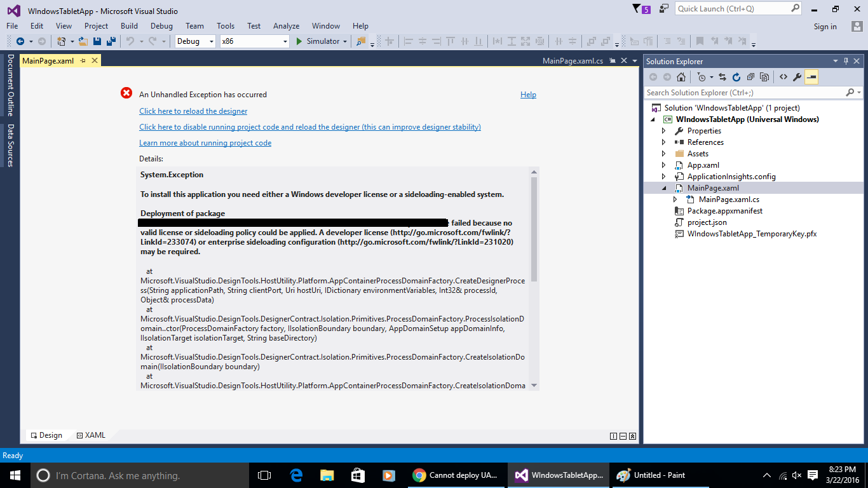
Task: Open the Debug menu
Action: click(x=161, y=26)
